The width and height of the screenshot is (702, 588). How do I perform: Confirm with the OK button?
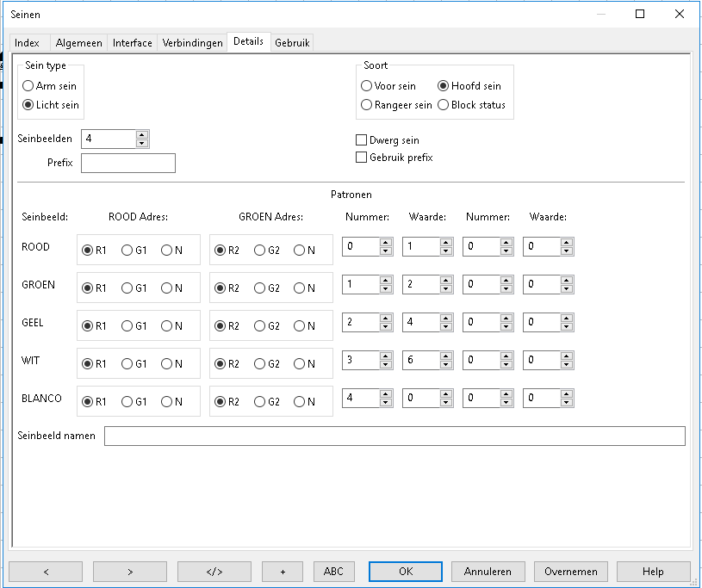tap(406, 572)
